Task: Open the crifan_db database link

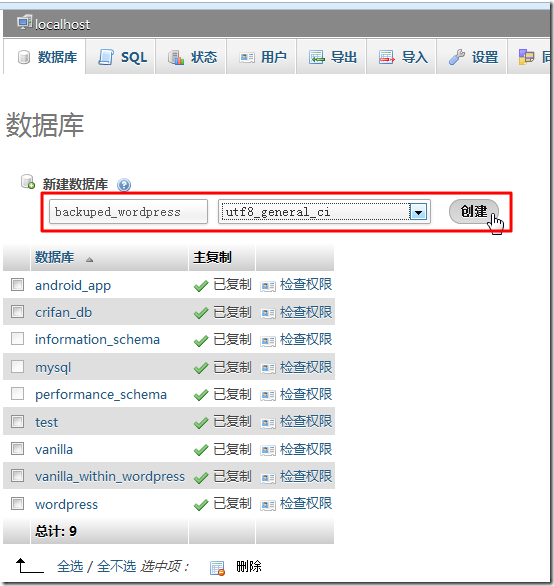Action: click(x=64, y=312)
